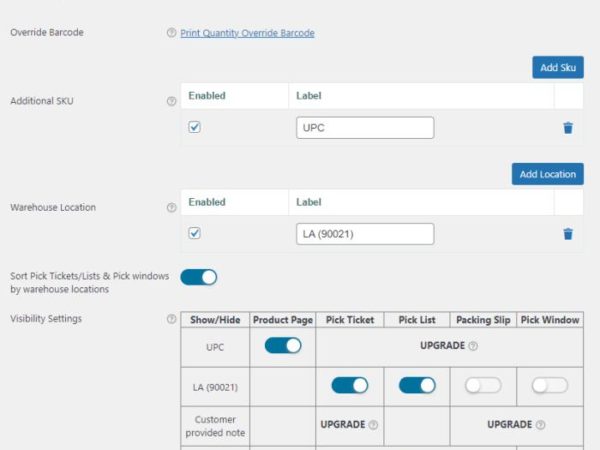
Task: Disable LA (90021) Pick Ticket visibility
Action: (x=349, y=385)
